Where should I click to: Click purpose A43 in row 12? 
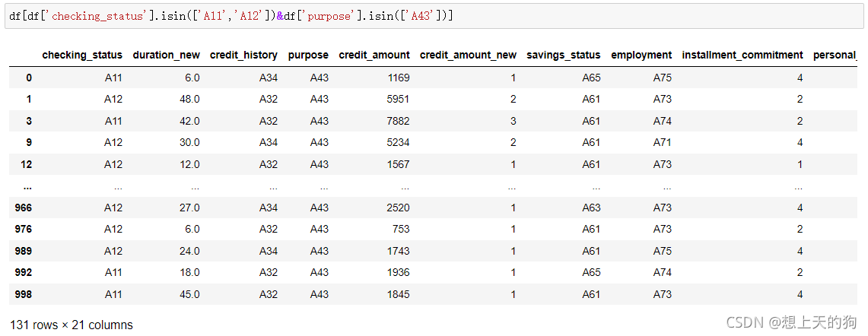320,164
